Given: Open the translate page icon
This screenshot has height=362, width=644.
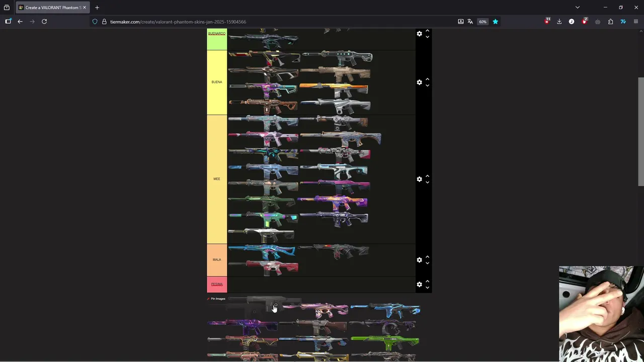Looking at the screenshot, I should click(x=470, y=22).
